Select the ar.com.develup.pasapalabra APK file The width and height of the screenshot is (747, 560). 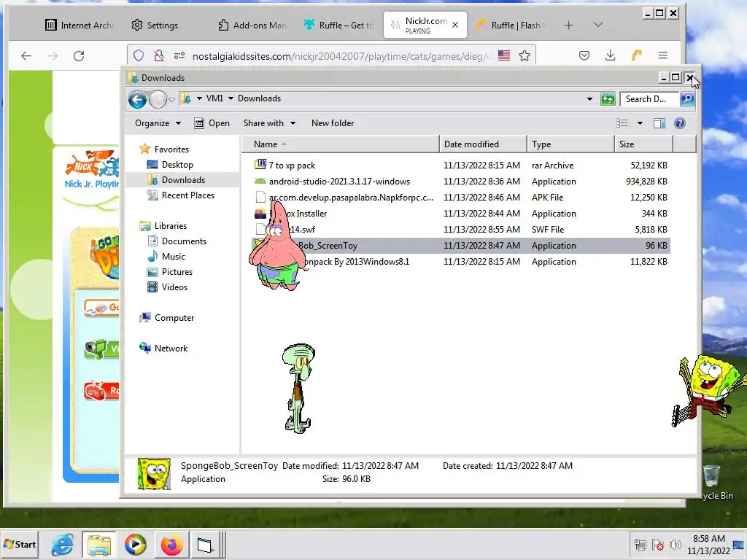click(460, 198)
